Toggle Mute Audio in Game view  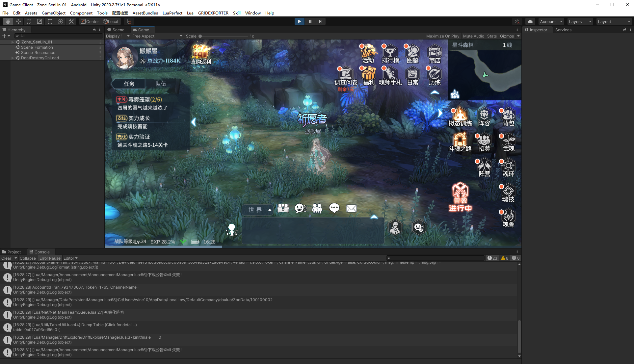473,36
